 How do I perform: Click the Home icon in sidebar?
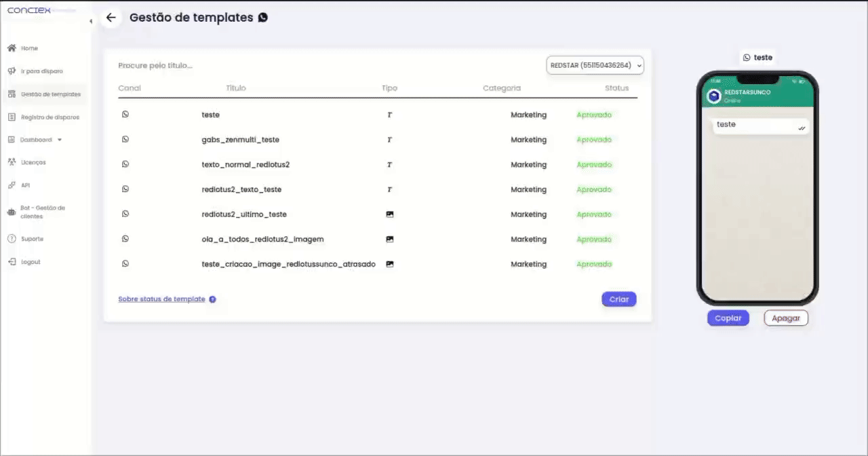point(12,48)
